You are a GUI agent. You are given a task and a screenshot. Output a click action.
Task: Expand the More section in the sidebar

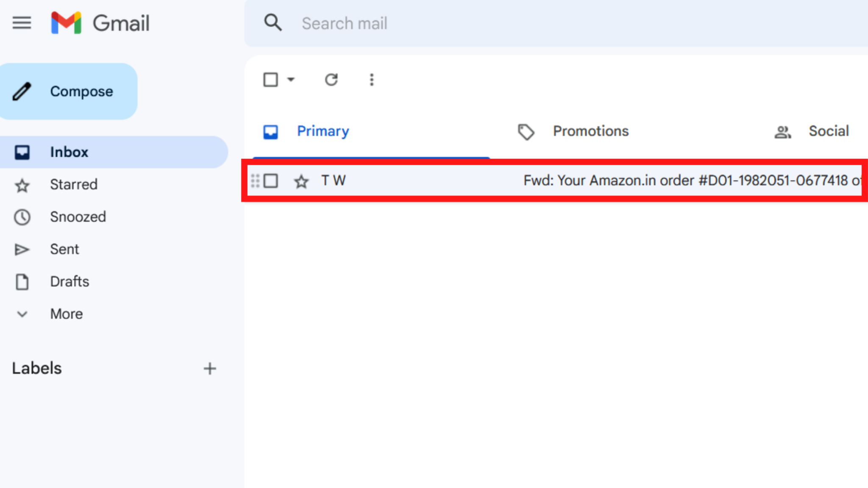point(66,314)
